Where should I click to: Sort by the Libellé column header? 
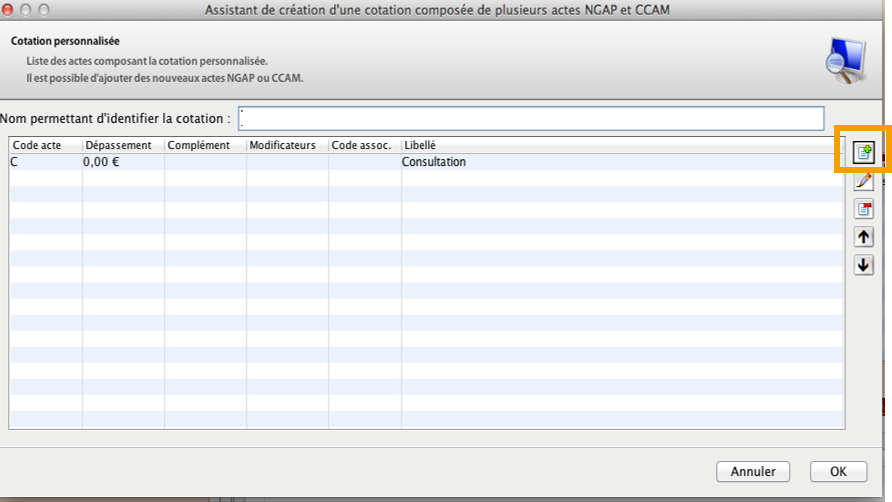click(620, 145)
